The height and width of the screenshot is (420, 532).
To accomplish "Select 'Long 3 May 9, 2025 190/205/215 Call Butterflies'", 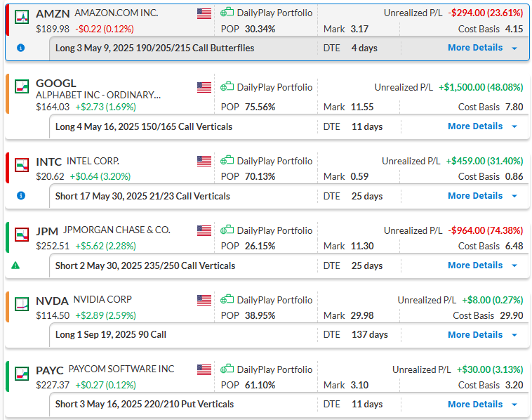I will click(x=154, y=48).
